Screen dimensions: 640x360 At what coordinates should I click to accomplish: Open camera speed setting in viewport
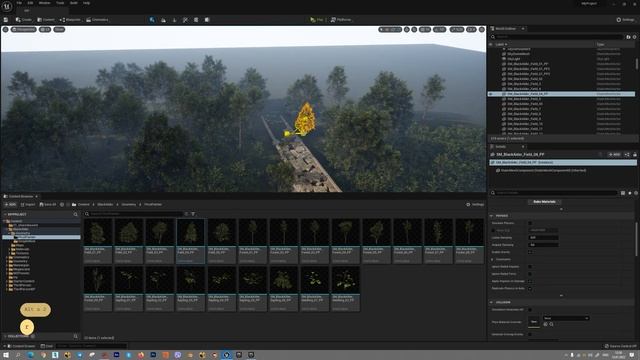point(471,29)
